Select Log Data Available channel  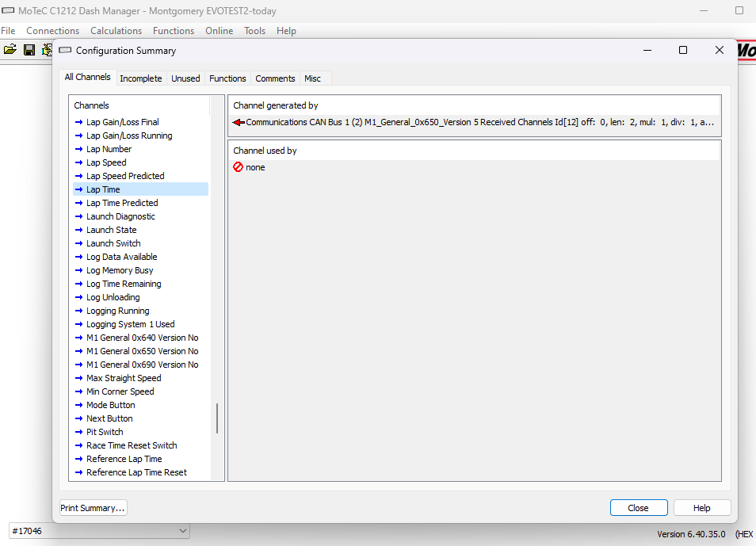click(141, 257)
